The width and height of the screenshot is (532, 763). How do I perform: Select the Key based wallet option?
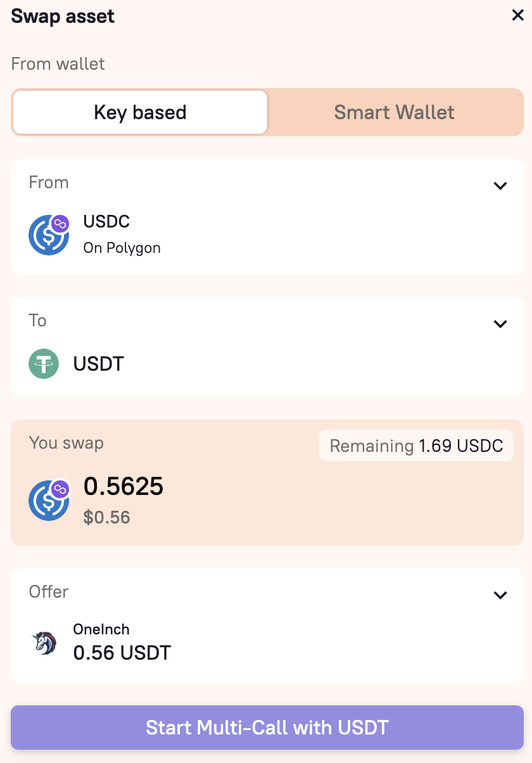pyautogui.click(x=140, y=112)
